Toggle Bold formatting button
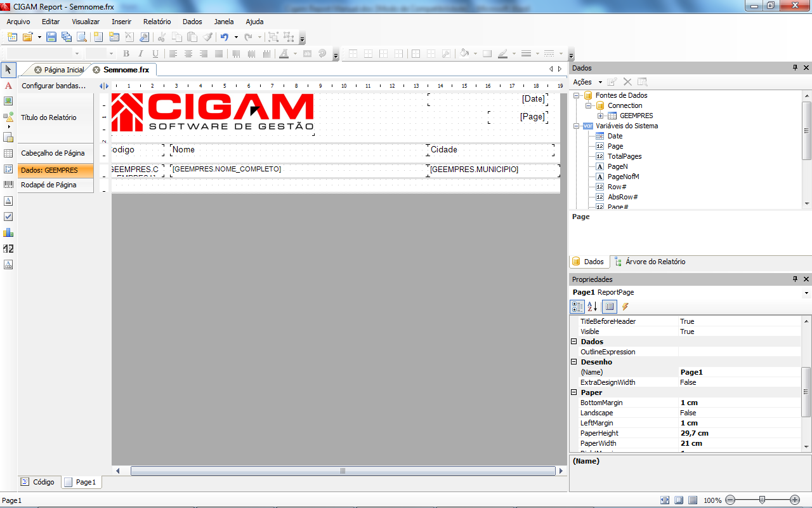The width and height of the screenshot is (812, 508). tap(126, 54)
